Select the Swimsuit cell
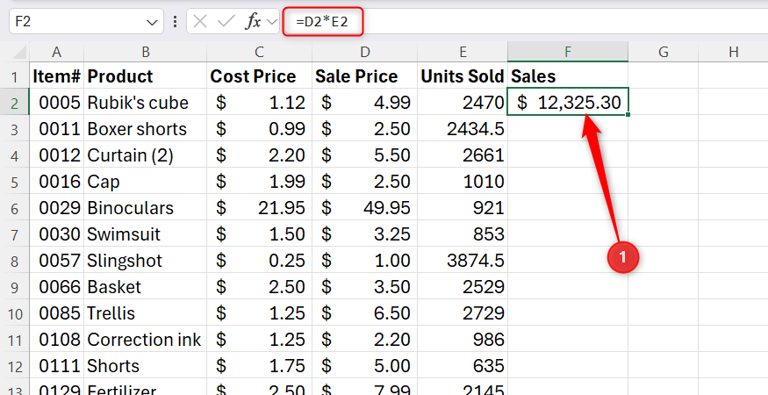The height and width of the screenshot is (395, 768). [145, 234]
